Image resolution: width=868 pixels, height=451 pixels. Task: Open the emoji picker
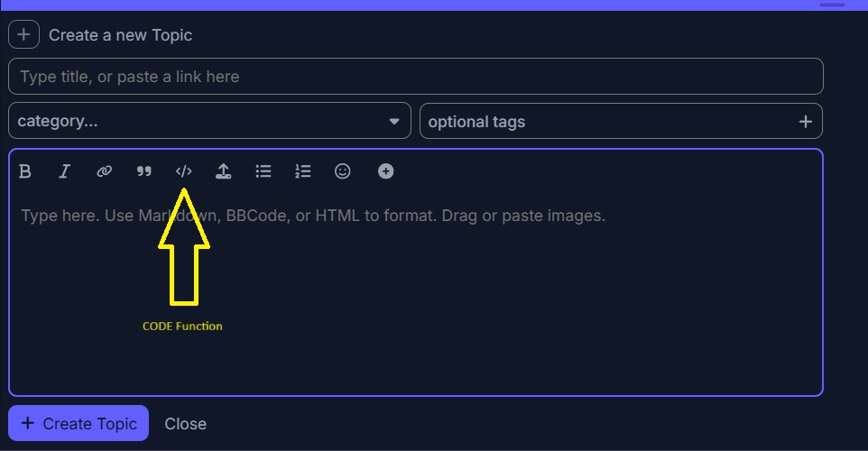tap(343, 171)
